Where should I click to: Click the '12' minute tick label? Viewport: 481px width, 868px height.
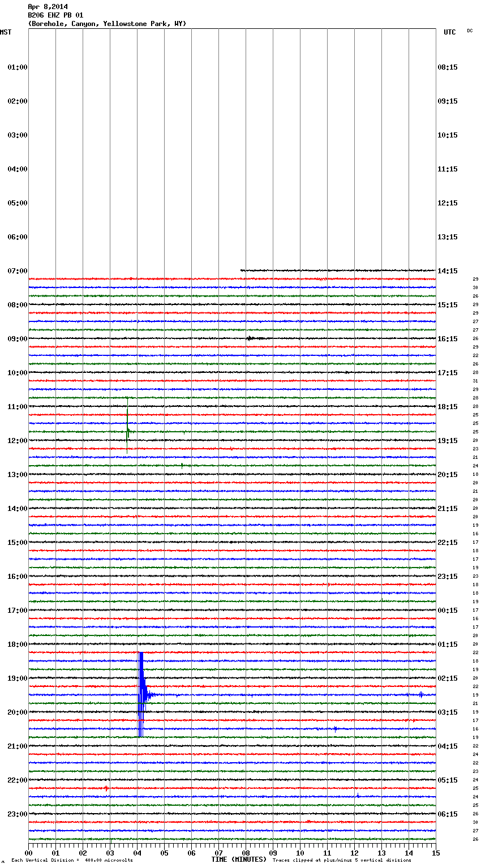coord(354,853)
